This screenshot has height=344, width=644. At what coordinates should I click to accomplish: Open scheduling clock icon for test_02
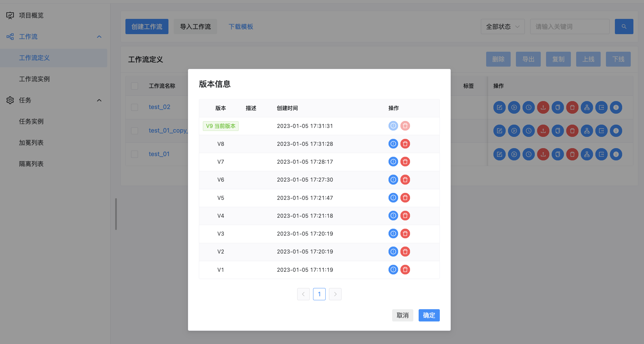coord(529,107)
